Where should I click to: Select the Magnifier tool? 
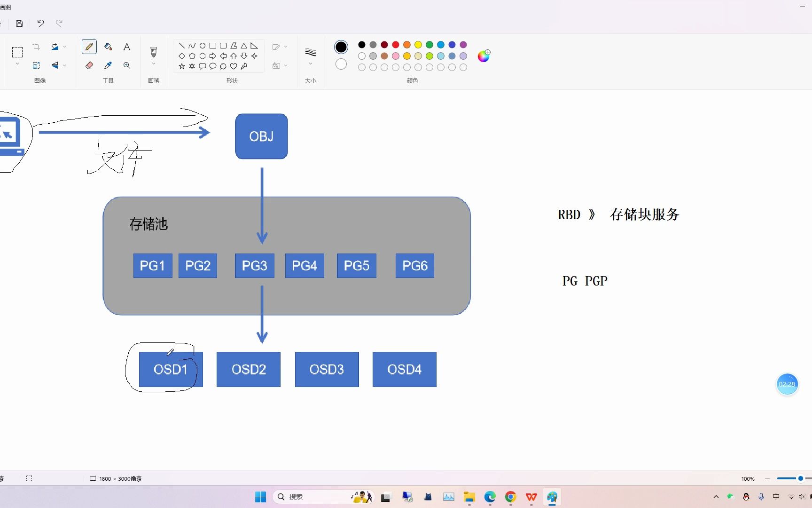pyautogui.click(x=126, y=65)
